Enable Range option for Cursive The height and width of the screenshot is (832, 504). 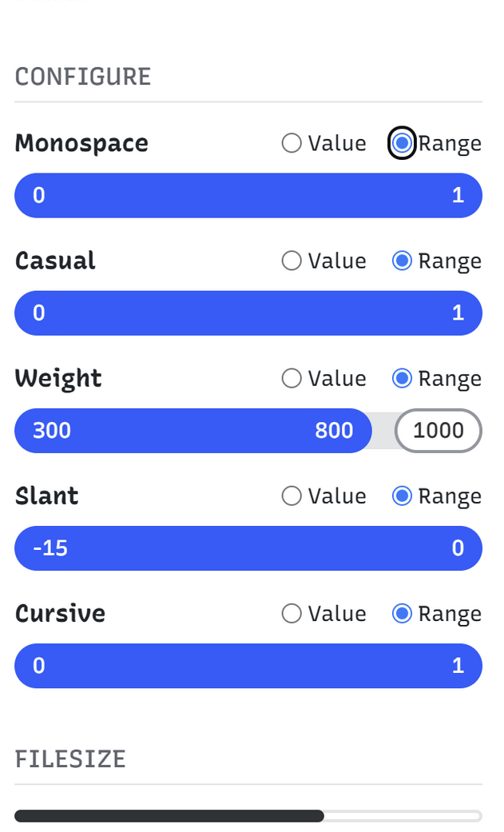pyautogui.click(x=403, y=613)
